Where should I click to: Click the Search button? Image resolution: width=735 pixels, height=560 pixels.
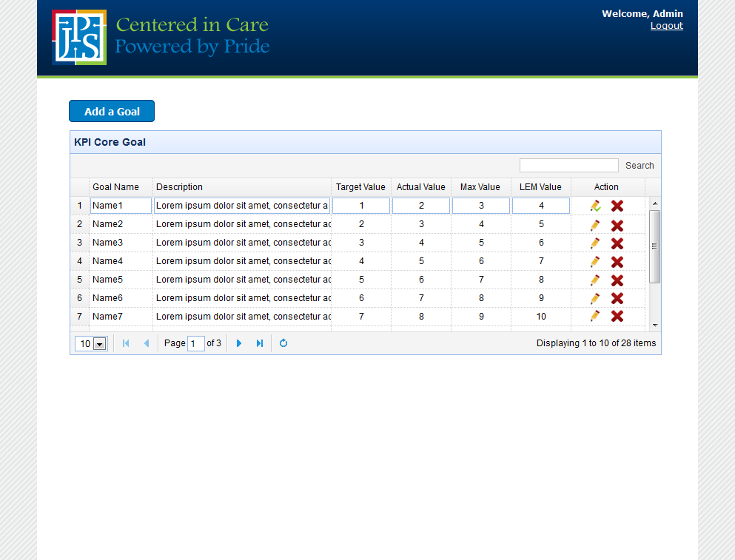[x=640, y=166]
